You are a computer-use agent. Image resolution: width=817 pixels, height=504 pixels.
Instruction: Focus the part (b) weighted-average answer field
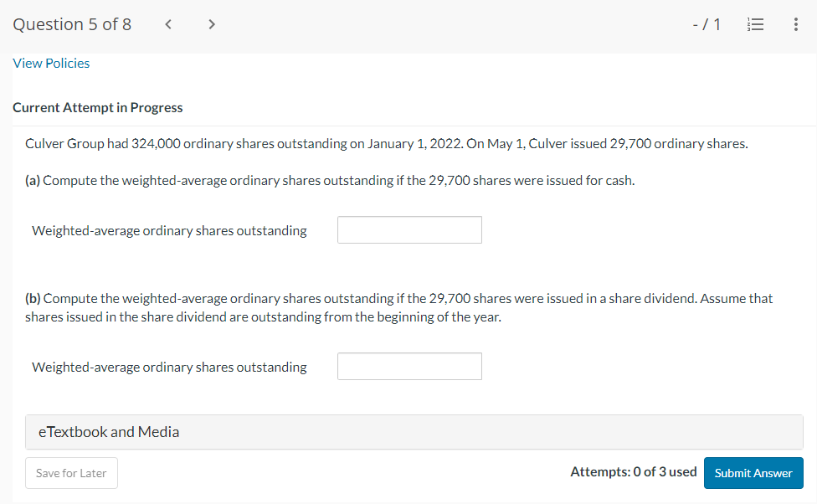pyautogui.click(x=409, y=367)
